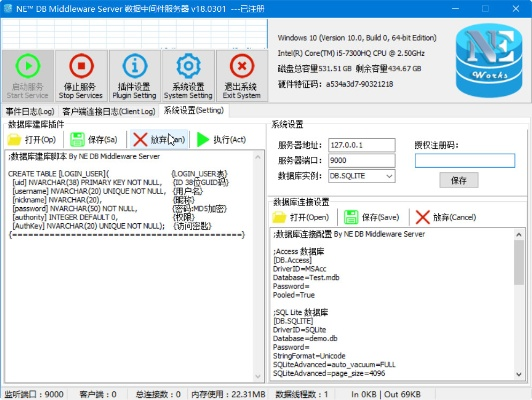532x400 pixels.
Task: Click the script editor scrollbar up arrow
Action: point(258,157)
